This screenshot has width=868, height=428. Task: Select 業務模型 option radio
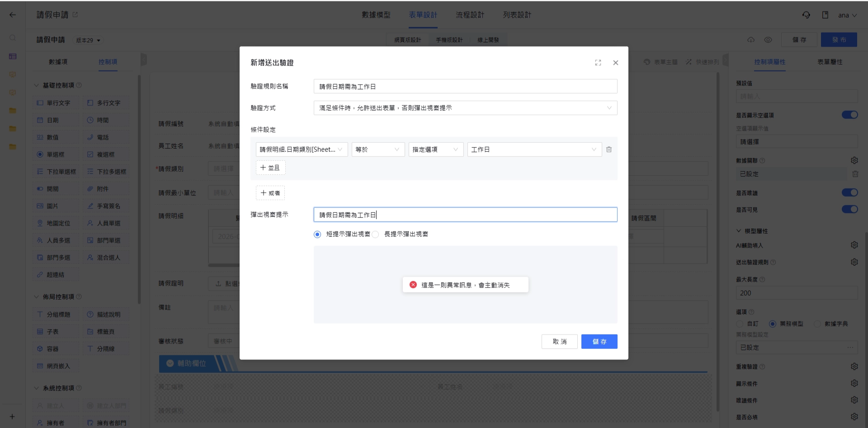point(773,324)
